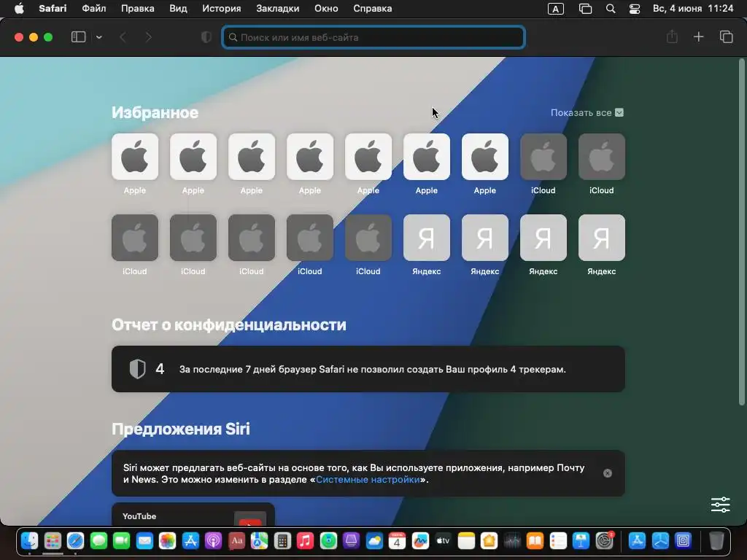This screenshot has width=747, height=560.
Task: Open Control Center in the menu bar
Action: pyautogui.click(x=635, y=9)
